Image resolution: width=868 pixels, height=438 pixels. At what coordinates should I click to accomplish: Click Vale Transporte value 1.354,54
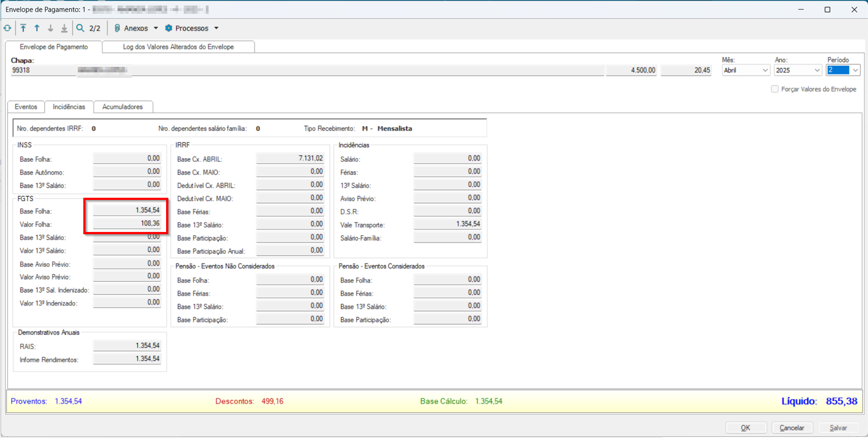click(448, 224)
